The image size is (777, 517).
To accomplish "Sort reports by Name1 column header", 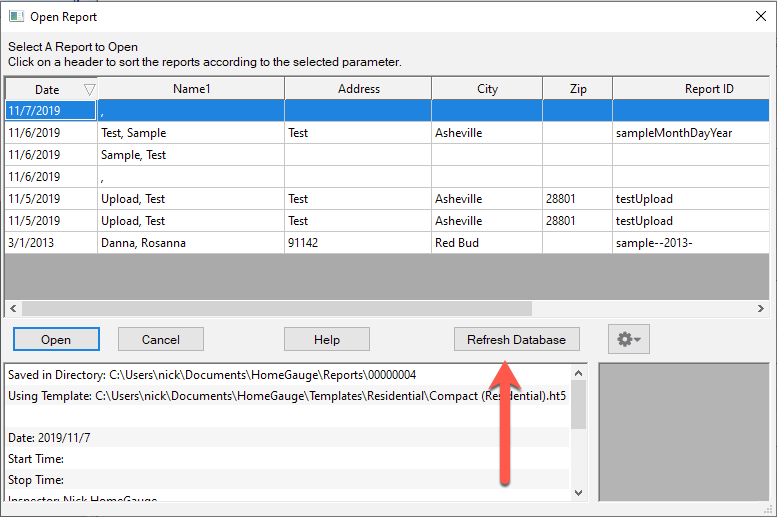I will tap(190, 89).
